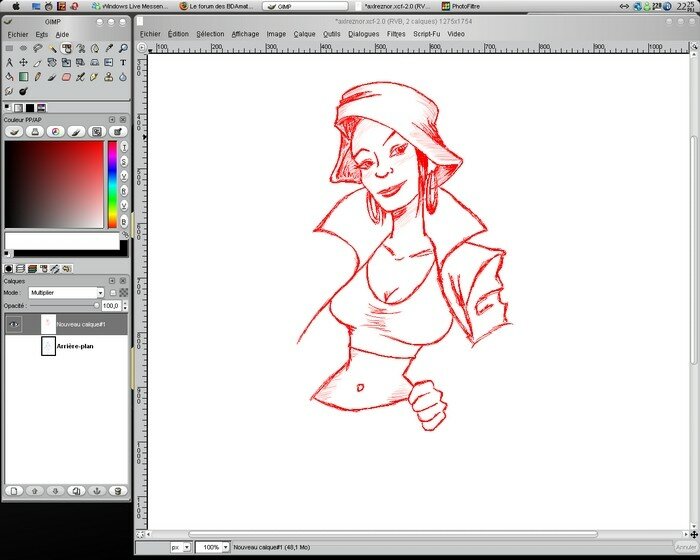The height and width of the screenshot is (560, 700).
Task: Click the Annuler button in status bar
Action: point(685,547)
